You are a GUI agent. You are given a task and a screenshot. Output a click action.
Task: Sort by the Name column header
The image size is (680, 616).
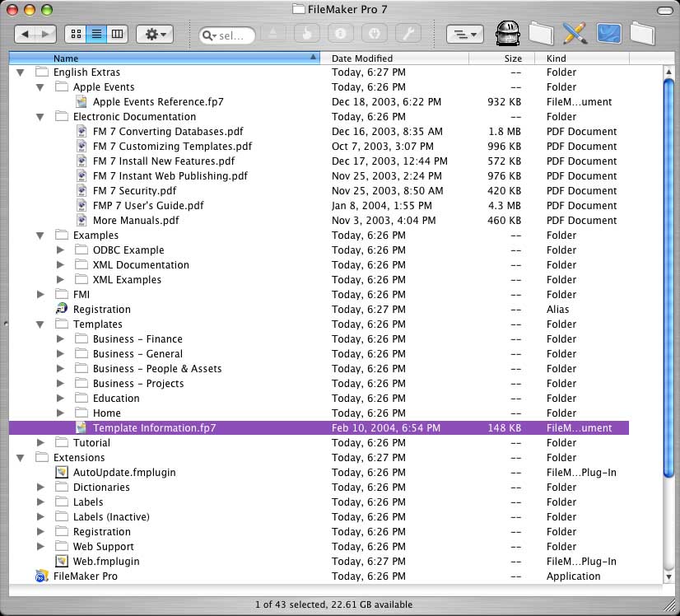click(165, 58)
